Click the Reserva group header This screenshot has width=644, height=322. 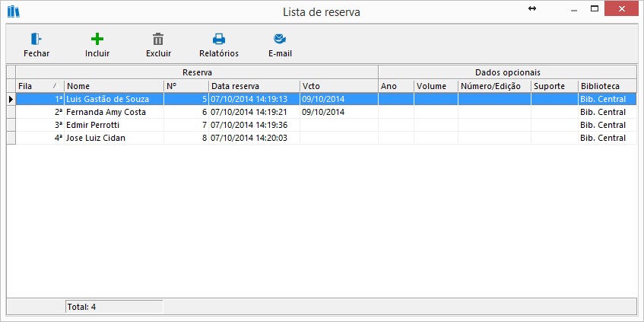pos(197,72)
